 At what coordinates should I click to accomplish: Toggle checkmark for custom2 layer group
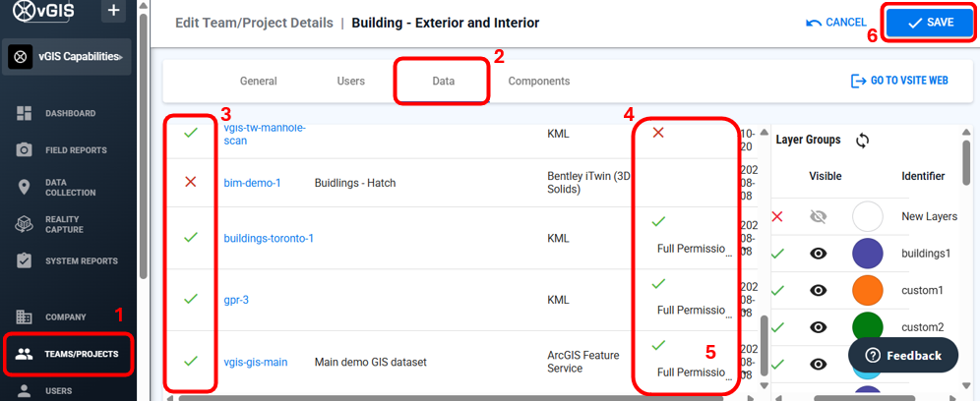click(x=777, y=327)
